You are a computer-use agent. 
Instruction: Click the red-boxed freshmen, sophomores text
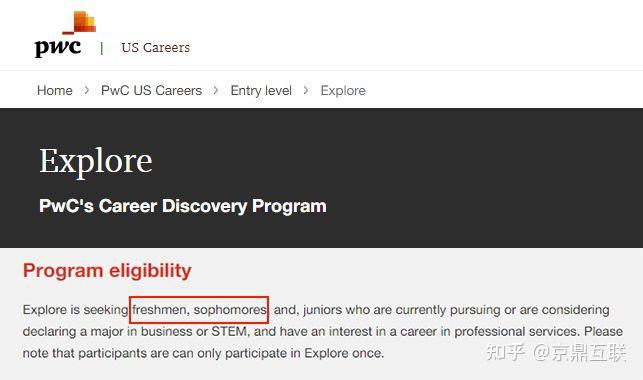[x=199, y=309]
